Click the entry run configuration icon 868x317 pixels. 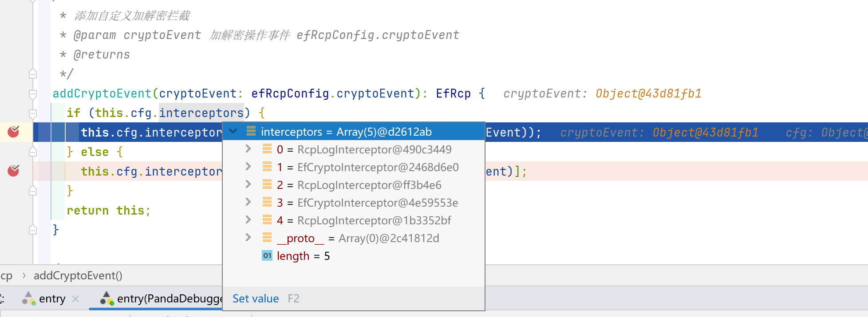[x=28, y=298]
